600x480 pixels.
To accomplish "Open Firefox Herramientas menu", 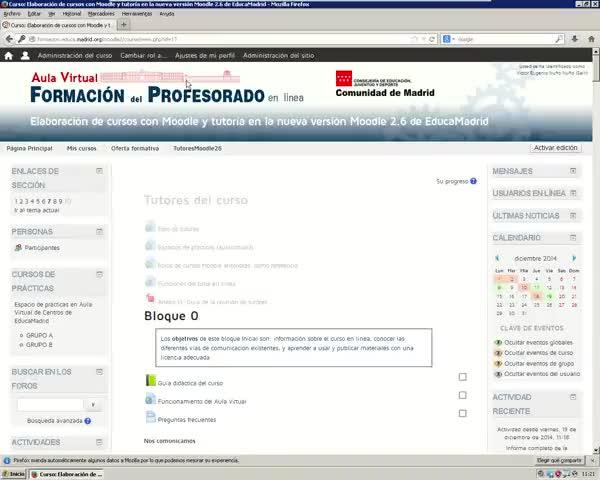I will 137,14.
